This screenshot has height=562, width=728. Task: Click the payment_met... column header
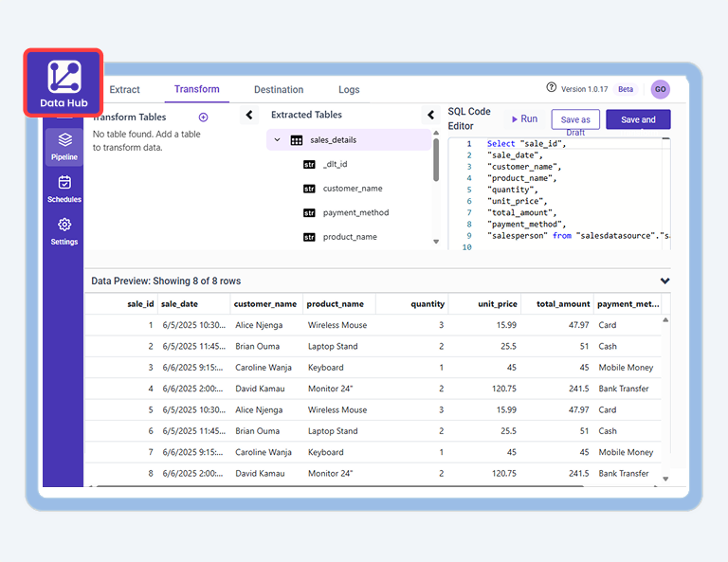tap(628, 304)
